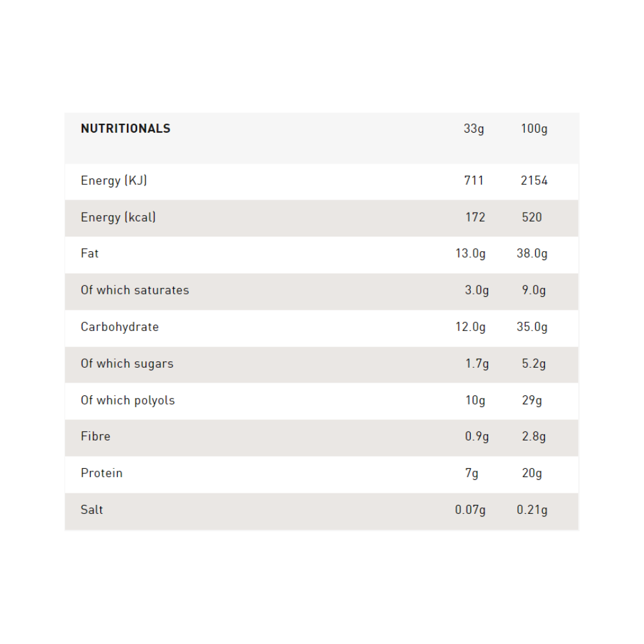Click the Of which sugars label
644x644 pixels.
click(x=128, y=364)
